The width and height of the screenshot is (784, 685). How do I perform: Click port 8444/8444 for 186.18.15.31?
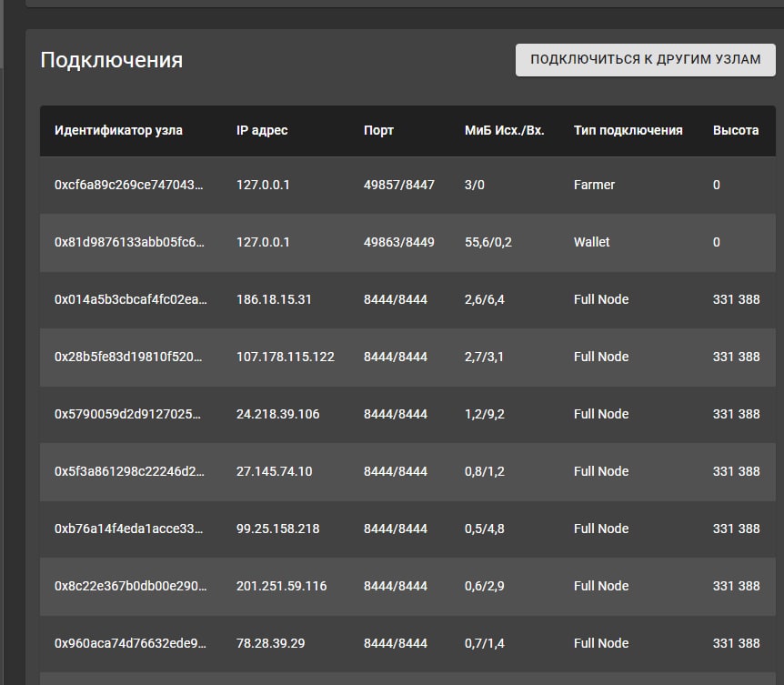click(x=396, y=299)
